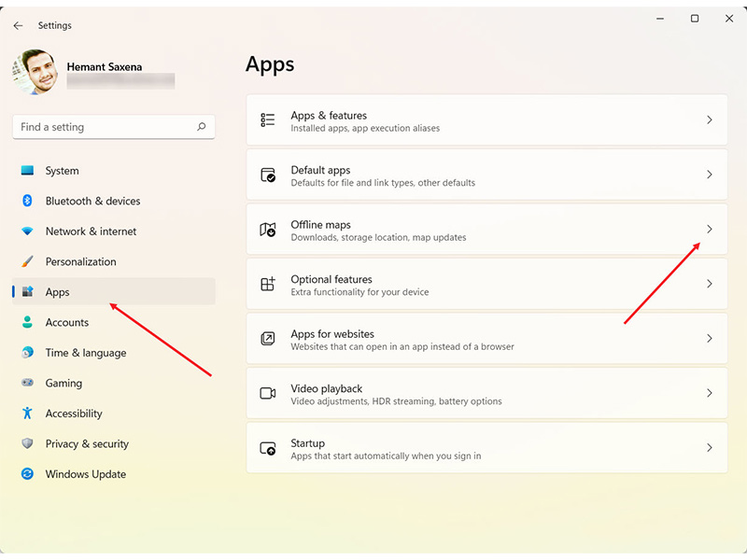Click the Video playback camera icon
The width and height of the screenshot is (747, 560).
267,393
